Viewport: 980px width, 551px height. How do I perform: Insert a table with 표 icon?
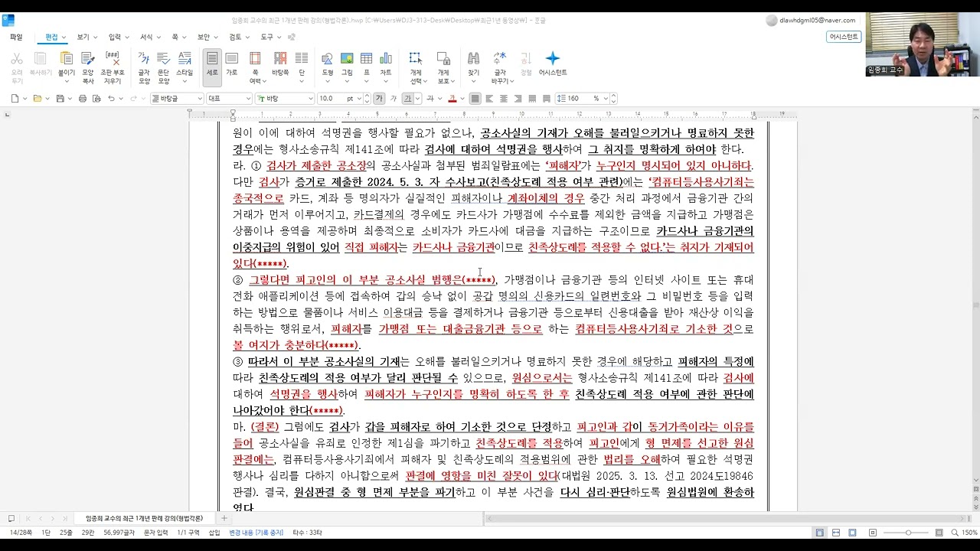(367, 59)
